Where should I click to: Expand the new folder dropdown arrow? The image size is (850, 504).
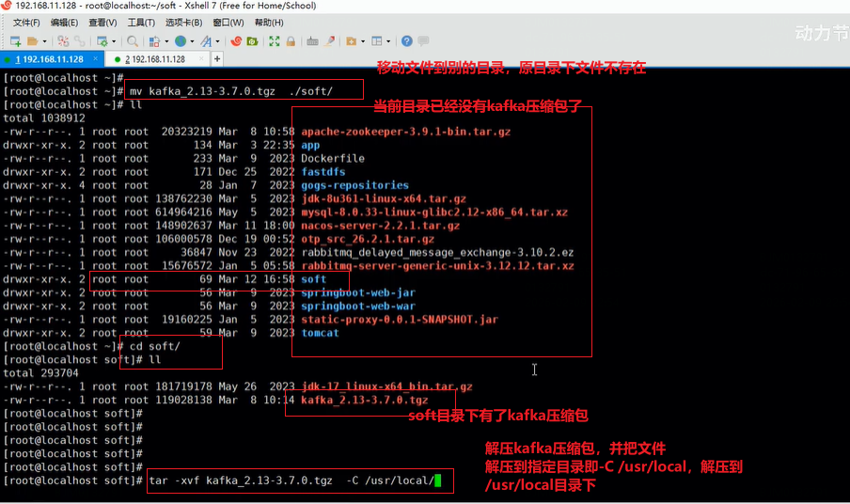[363, 41]
